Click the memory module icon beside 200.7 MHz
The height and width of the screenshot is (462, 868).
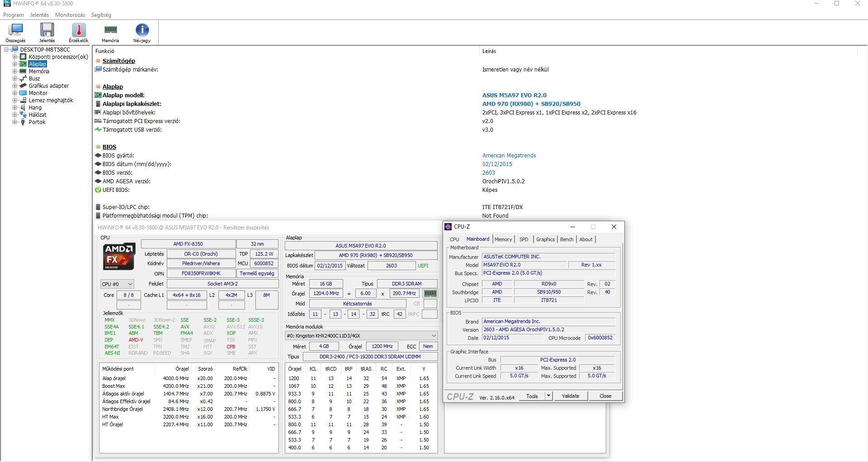pos(430,293)
